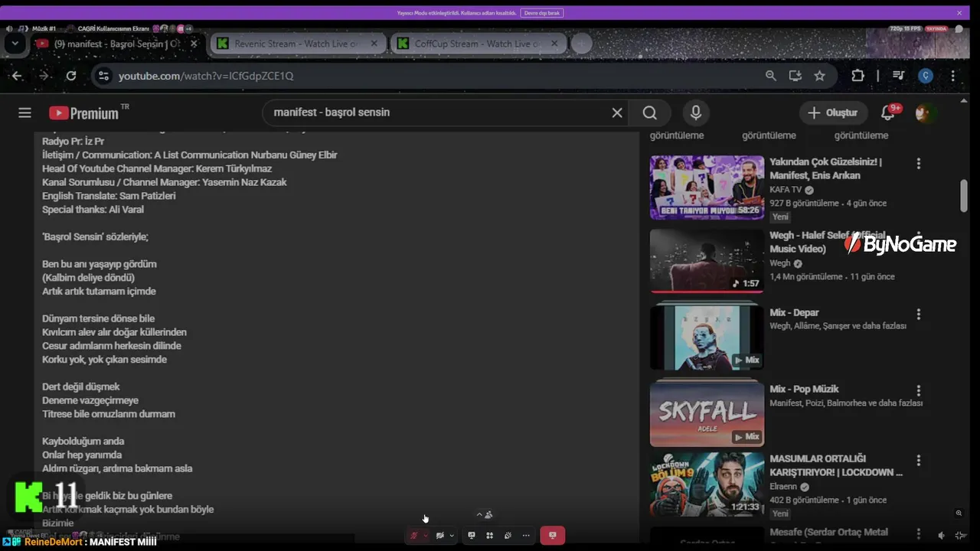The height and width of the screenshot is (551, 980).
Task: Open the zoom magnifier in address bar
Action: (x=771, y=76)
